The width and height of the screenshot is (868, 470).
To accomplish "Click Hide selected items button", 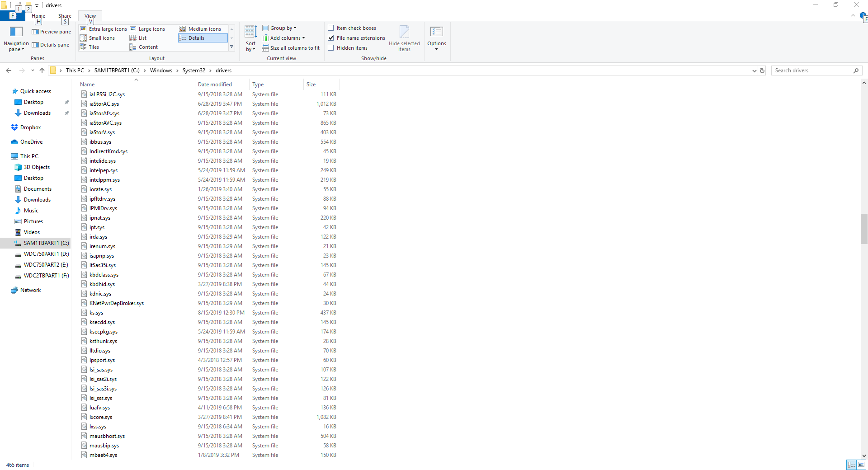I will click(x=404, y=38).
